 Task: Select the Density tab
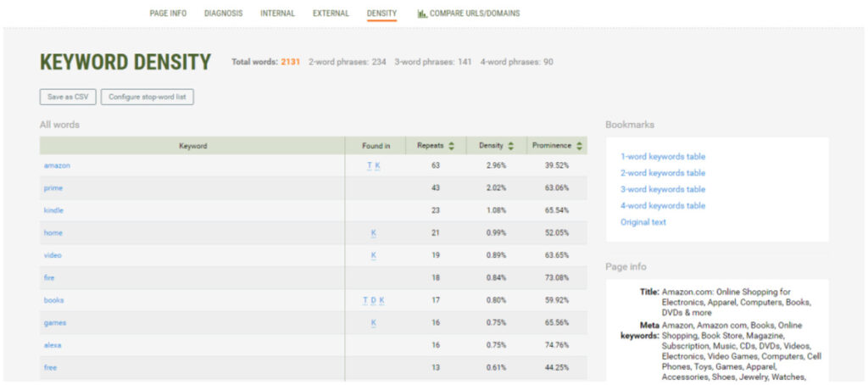pos(381,14)
